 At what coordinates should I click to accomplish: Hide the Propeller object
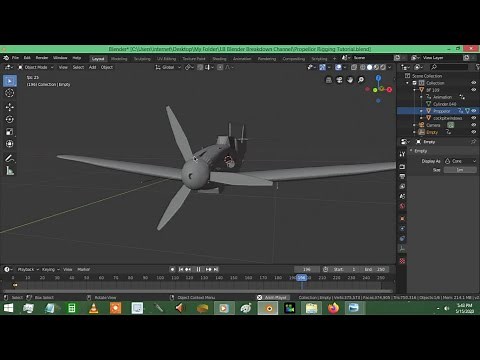click(474, 111)
